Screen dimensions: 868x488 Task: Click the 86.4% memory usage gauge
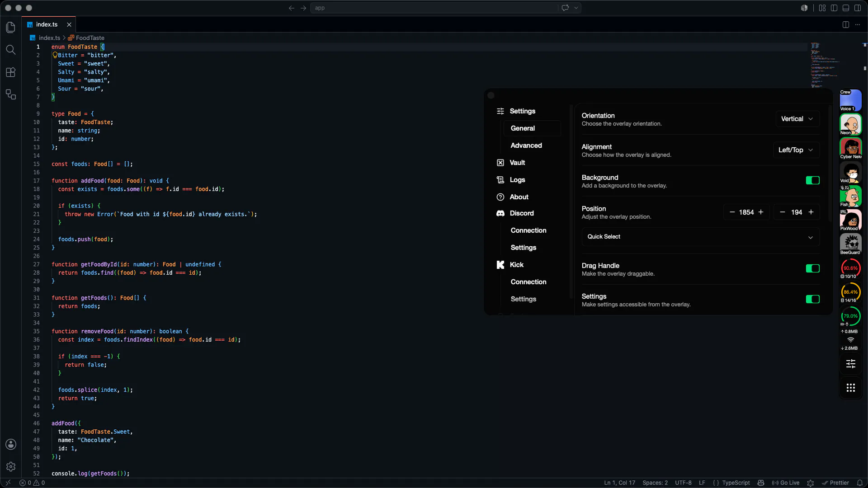(x=851, y=292)
